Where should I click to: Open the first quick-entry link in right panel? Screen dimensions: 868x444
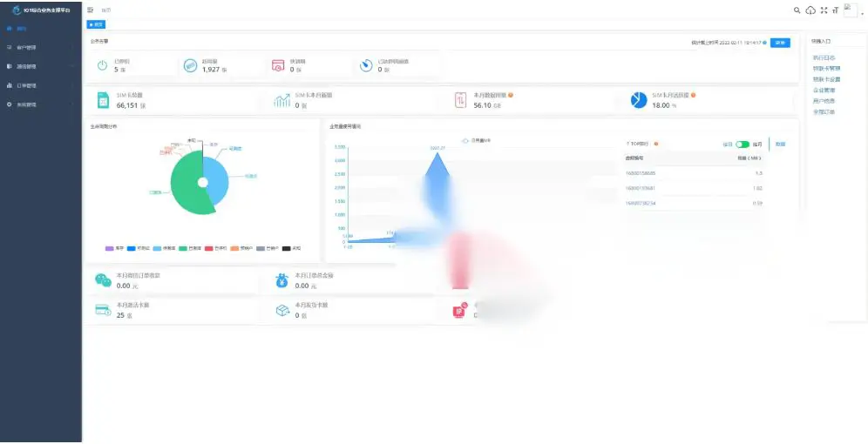coord(824,57)
